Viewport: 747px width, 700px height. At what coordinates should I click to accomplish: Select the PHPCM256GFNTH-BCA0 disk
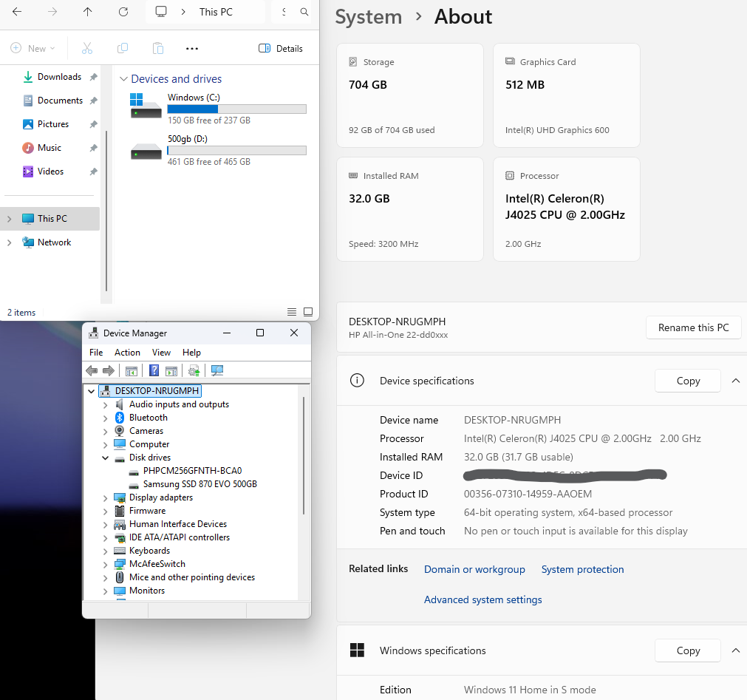(x=192, y=471)
